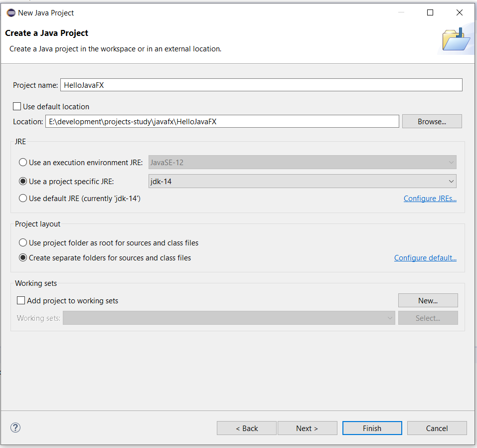Click the Browse... button
The image size is (477, 448).
click(432, 122)
